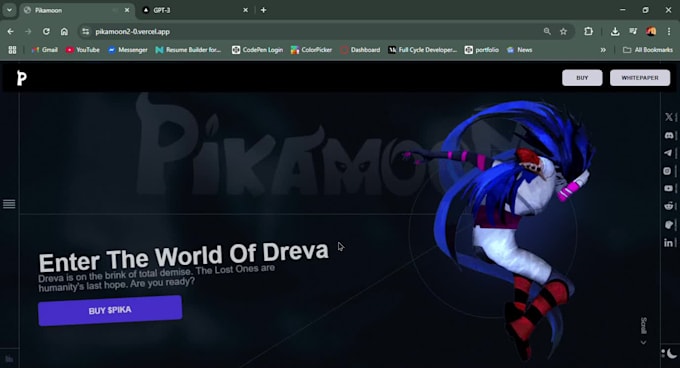The image size is (680, 368).
Task: View site information in address bar
Action: 86,32
